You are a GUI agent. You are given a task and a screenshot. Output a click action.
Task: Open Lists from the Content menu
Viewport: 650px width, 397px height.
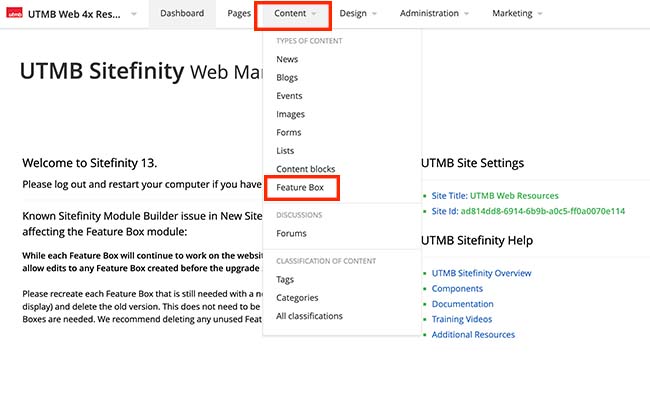pos(285,150)
